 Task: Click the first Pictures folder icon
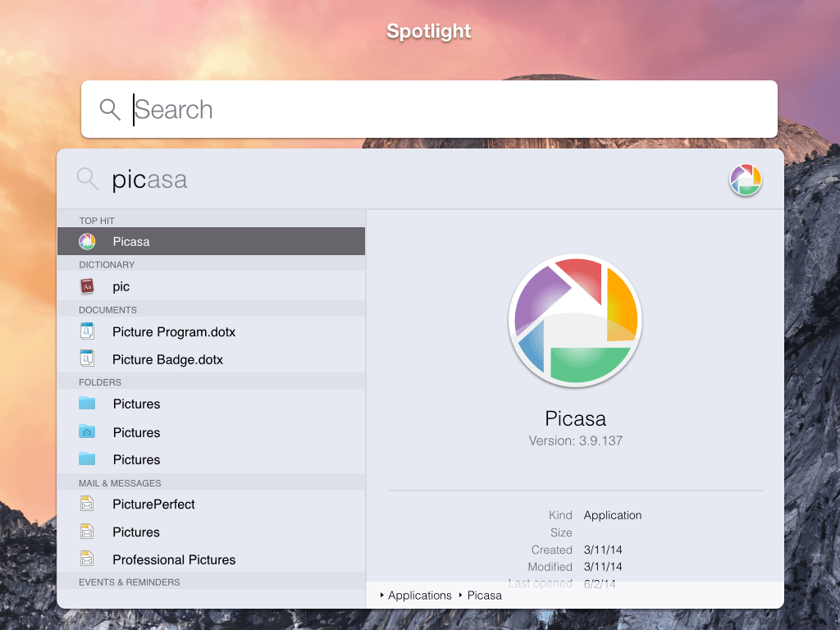(x=87, y=403)
